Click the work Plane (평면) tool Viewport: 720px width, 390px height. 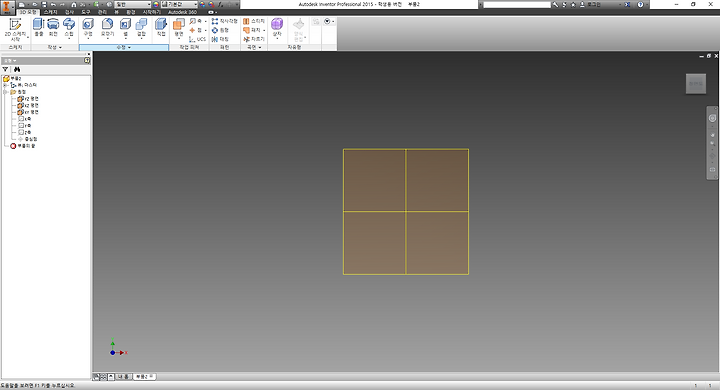pos(179,28)
